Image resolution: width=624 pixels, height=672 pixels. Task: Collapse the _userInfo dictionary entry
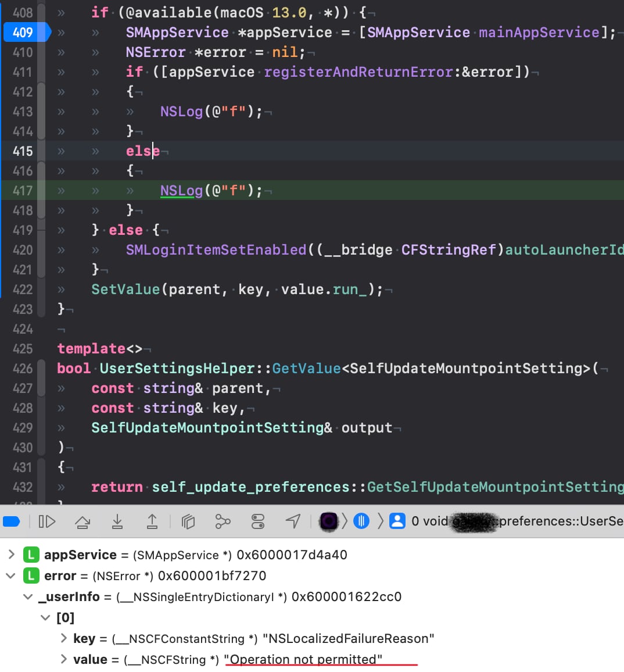(28, 596)
